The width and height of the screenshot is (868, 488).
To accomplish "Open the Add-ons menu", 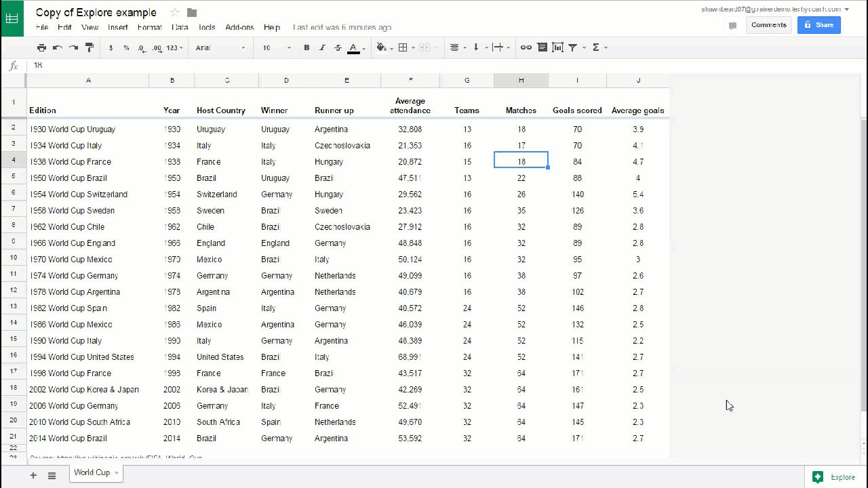I will click(239, 28).
